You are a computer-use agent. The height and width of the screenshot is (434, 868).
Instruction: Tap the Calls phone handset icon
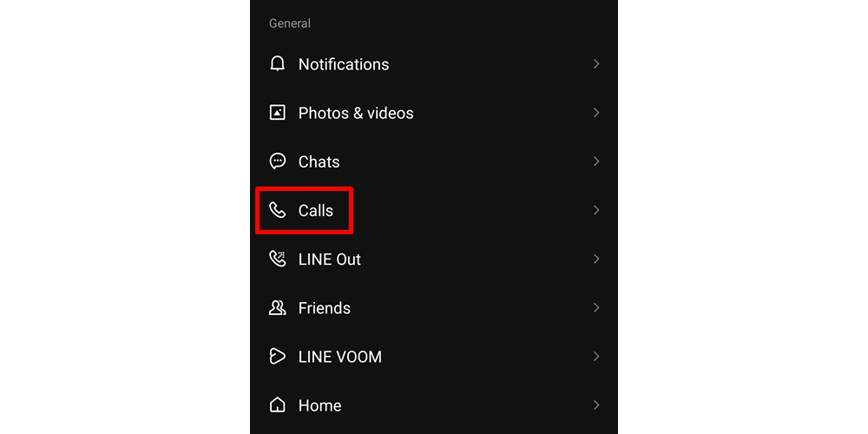[x=278, y=210]
